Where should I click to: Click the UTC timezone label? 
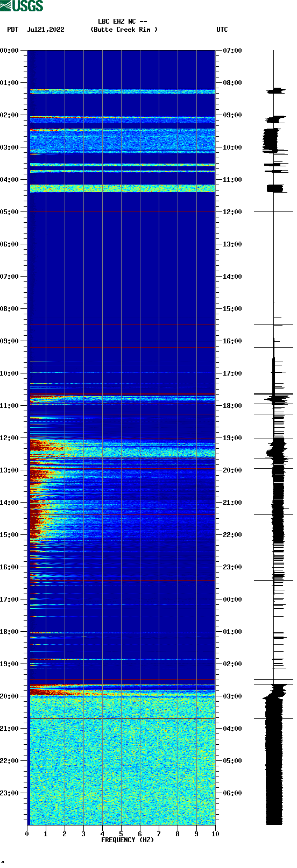[222, 30]
